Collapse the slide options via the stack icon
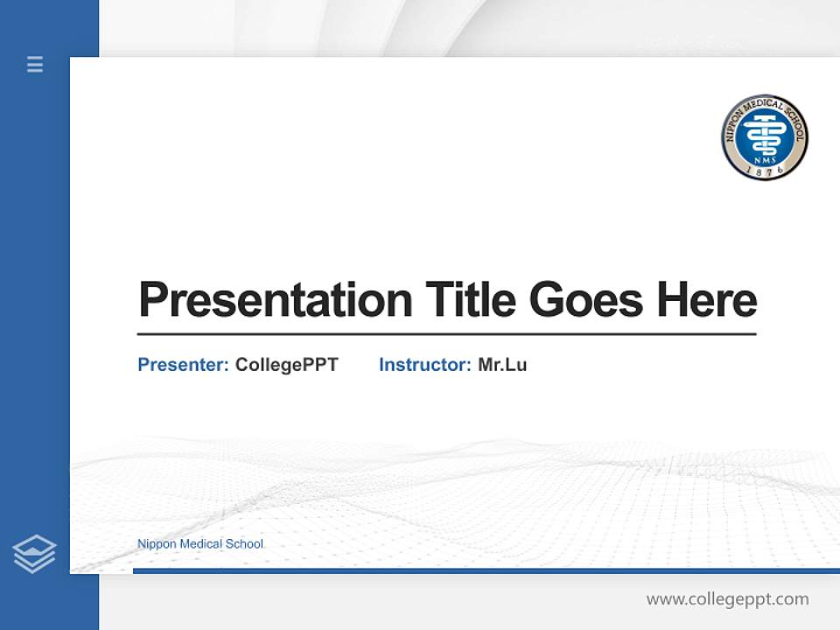 pyautogui.click(x=34, y=552)
